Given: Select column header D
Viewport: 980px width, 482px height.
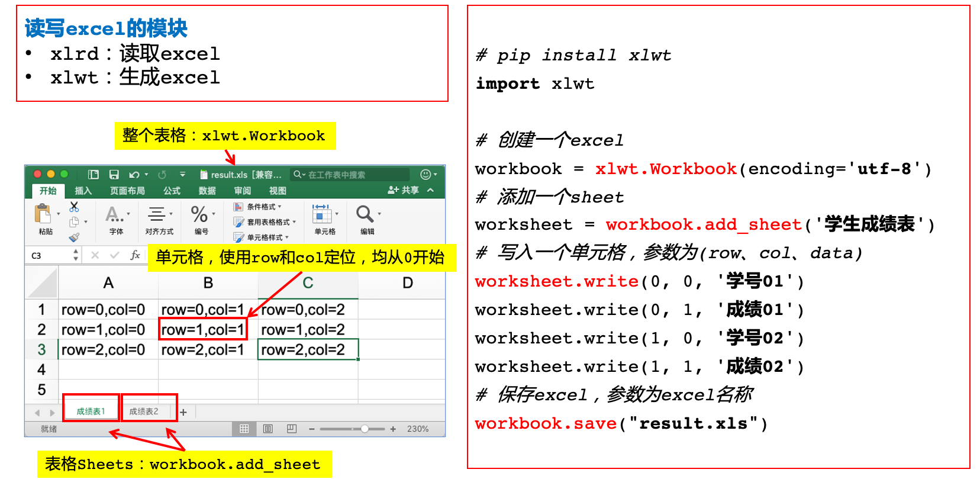Looking at the screenshot, I should pyautogui.click(x=408, y=283).
